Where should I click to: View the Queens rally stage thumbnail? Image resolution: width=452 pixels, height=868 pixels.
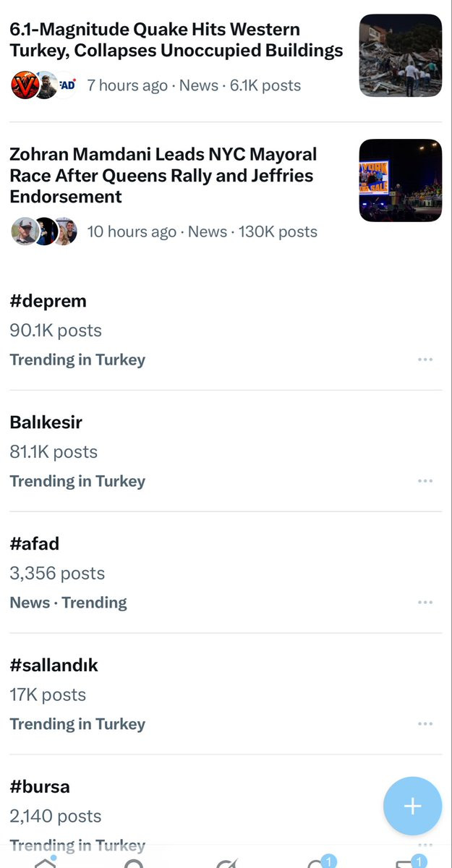[401, 180]
